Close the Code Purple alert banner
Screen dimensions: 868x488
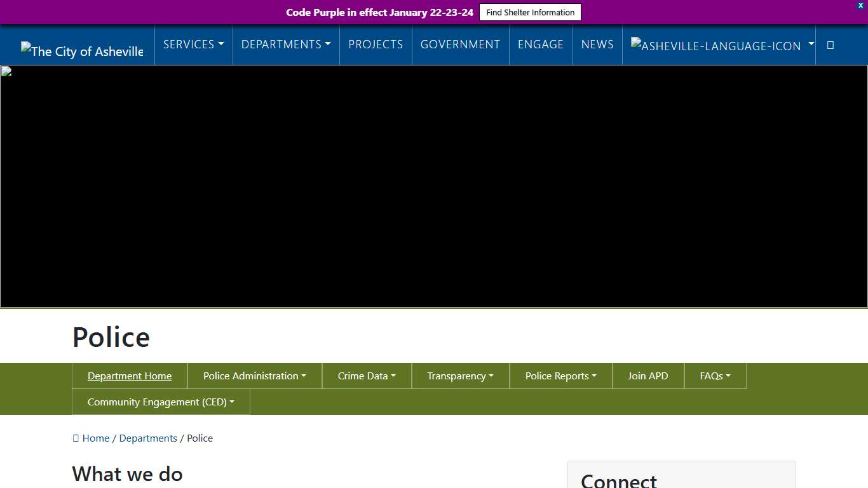(860, 5)
